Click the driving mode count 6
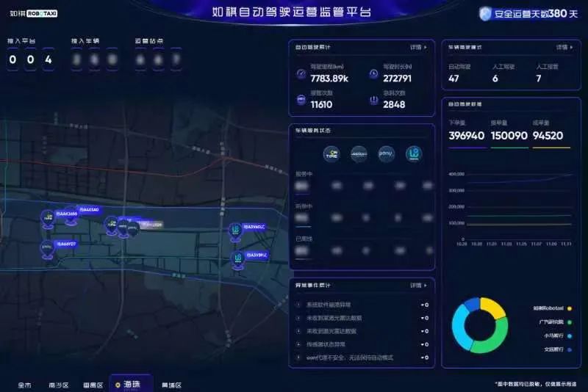Image resolution: width=588 pixels, height=392 pixels. pos(495,79)
